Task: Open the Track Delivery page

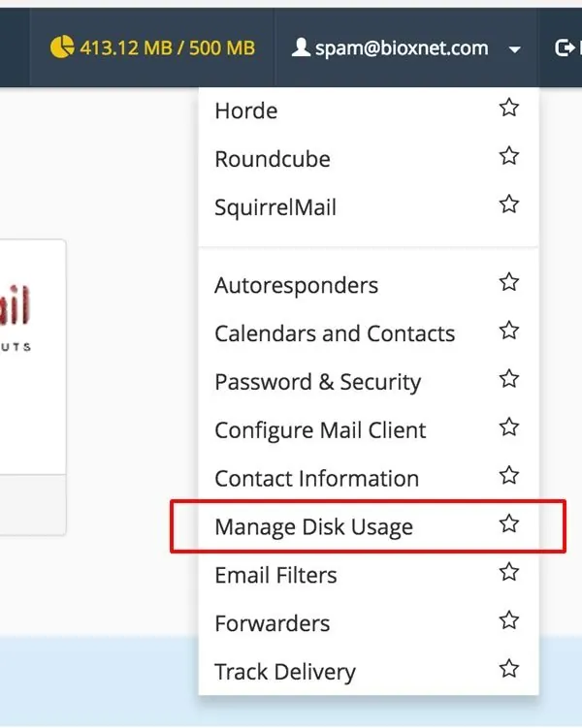Action: (x=284, y=672)
